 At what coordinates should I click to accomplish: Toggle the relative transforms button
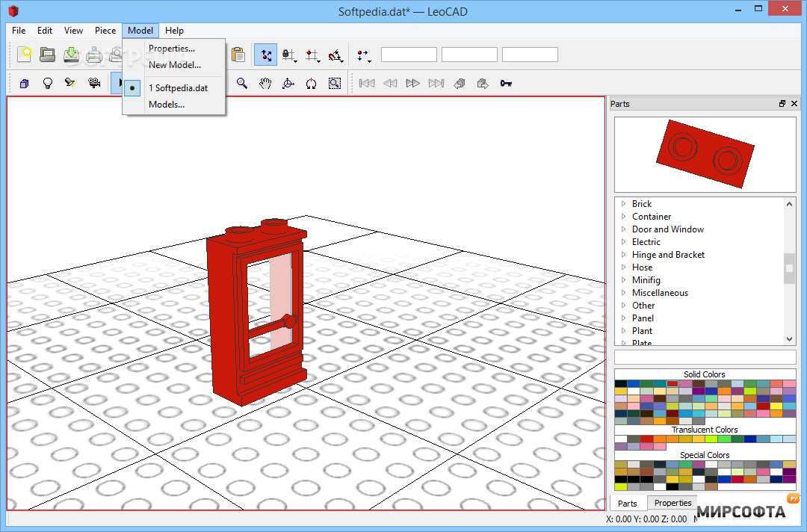pyautogui.click(x=265, y=54)
